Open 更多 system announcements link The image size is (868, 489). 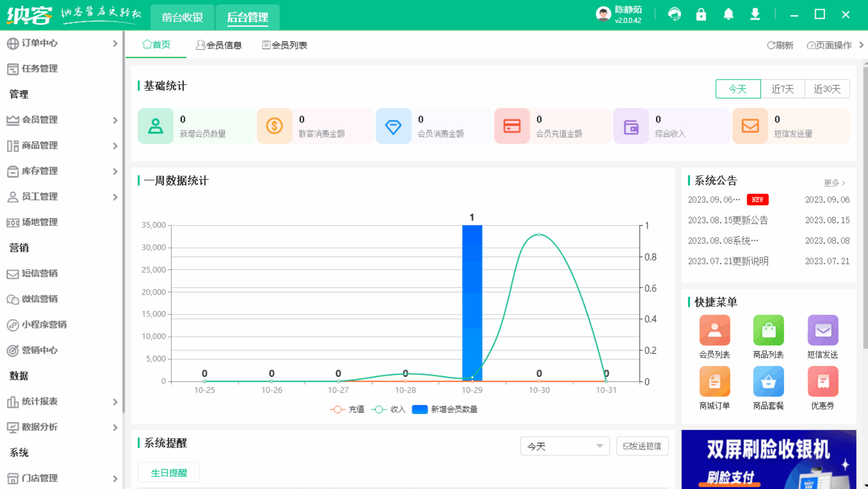coord(832,183)
